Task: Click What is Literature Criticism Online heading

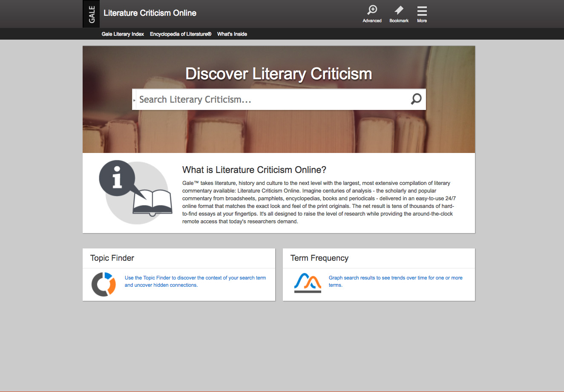Action: click(x=254, y=170)
